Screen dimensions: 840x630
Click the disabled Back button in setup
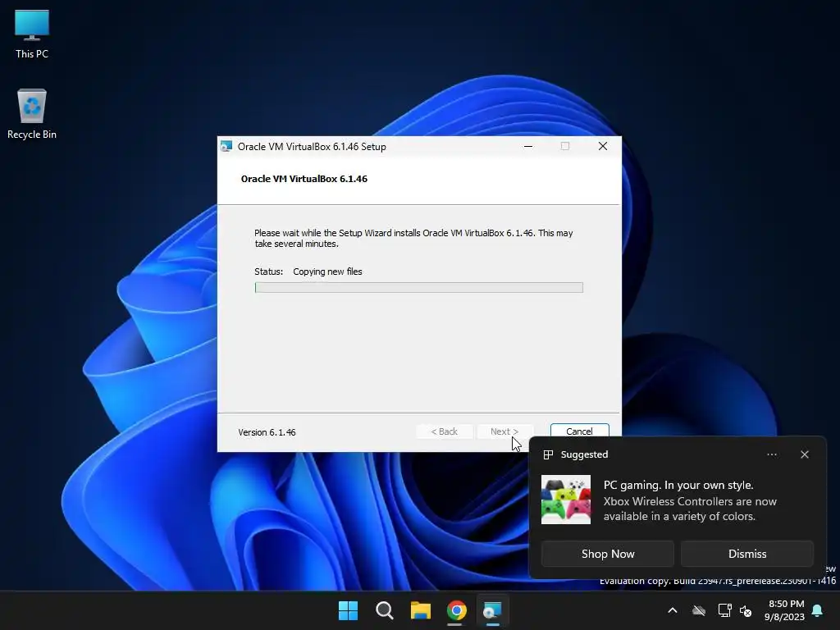coord(444,431)
